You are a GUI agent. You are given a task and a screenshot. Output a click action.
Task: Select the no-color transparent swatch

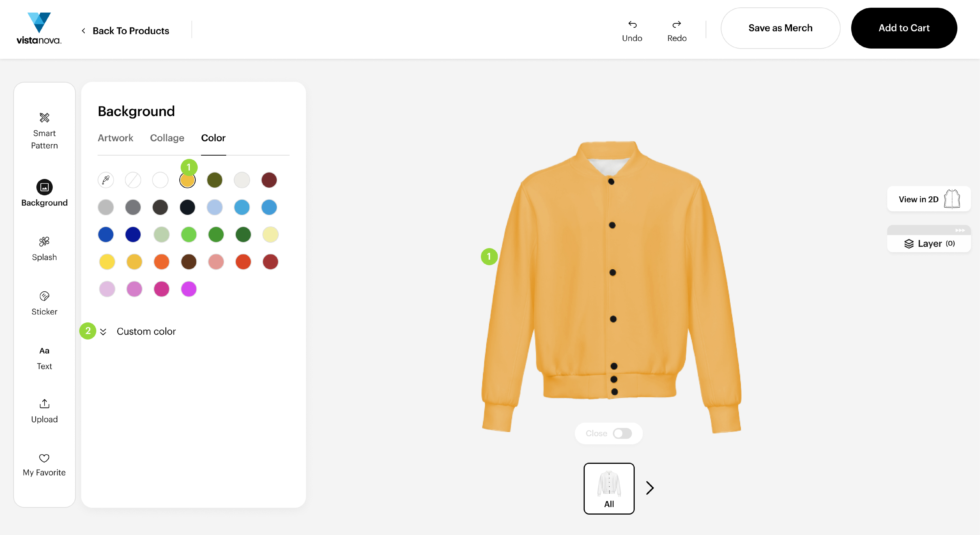[133, 180]
